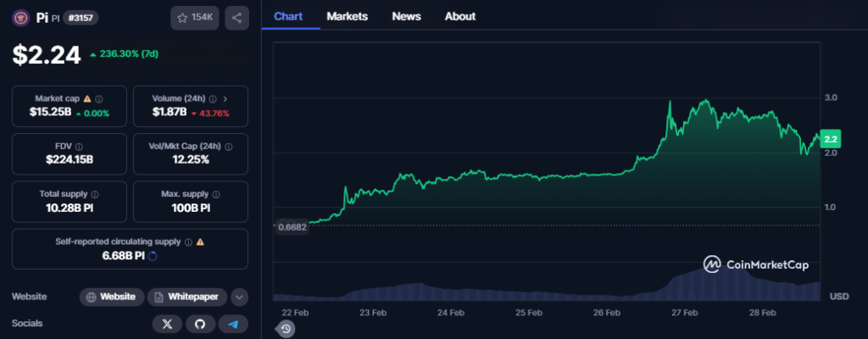Viewport: 868px width, 339px height.
Task: Click the chart history clock icon
Action: pos(286,329)
